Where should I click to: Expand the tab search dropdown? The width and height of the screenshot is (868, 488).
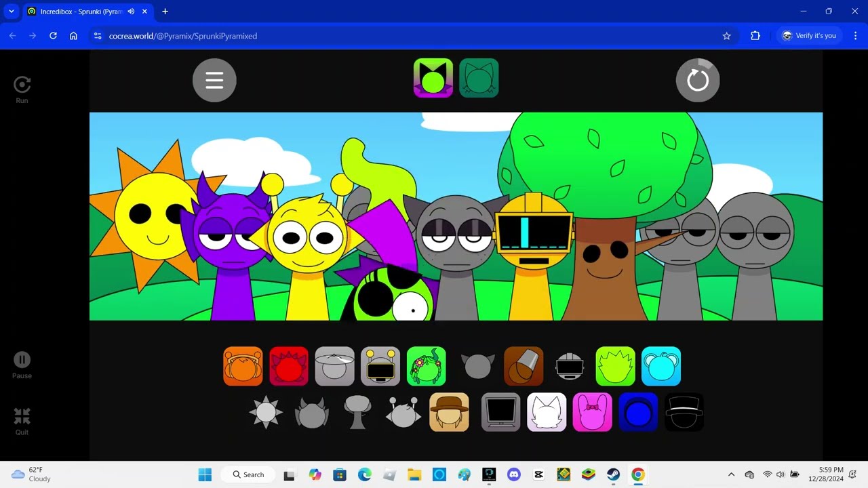(12, 12)
